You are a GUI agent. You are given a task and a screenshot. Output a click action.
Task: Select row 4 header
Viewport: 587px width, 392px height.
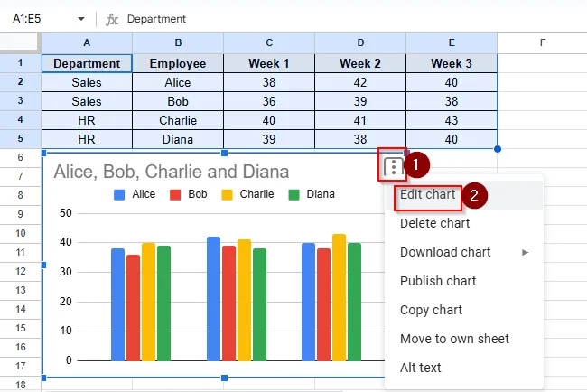[x=20, y=120]
